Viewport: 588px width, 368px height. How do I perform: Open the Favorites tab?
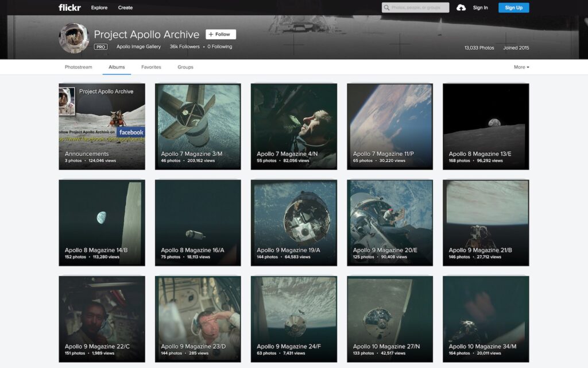(151, 67)
